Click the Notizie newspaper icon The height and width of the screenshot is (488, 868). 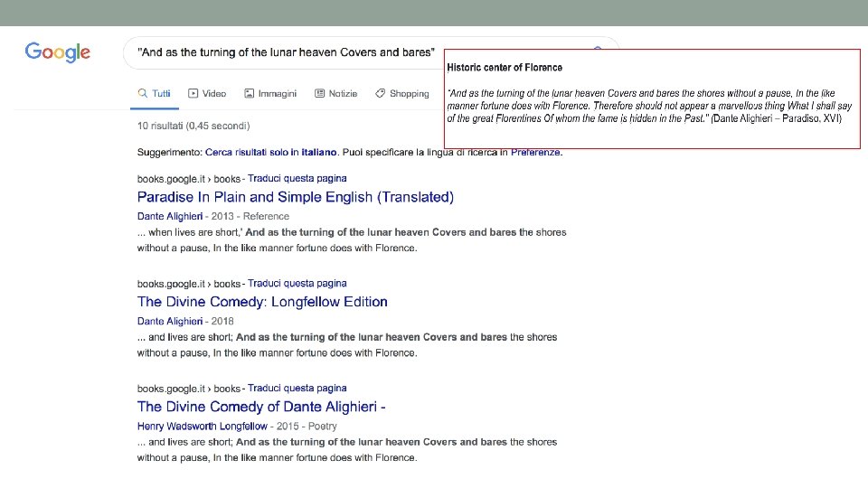coord(319,93)
